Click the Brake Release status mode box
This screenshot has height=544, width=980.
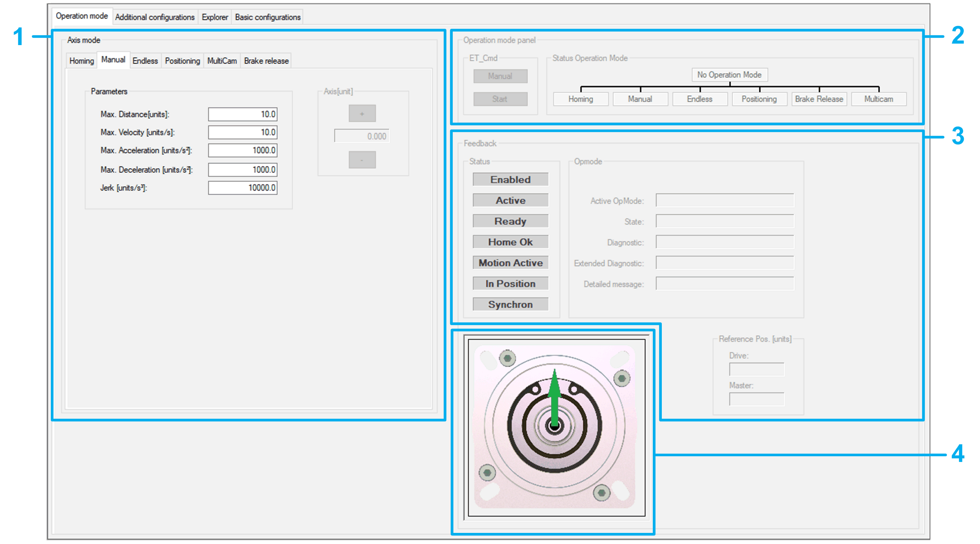[x=819, y=99]
